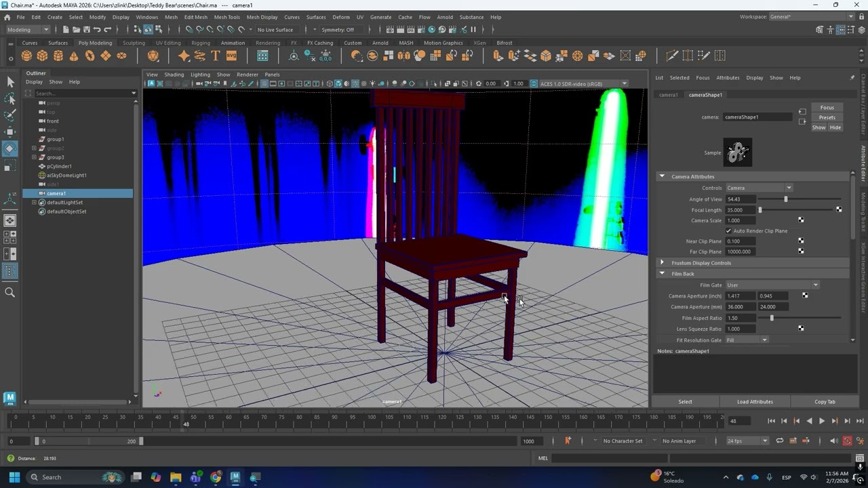Image resolution: width=868 pixels, height=488 pixels.
Task: Toggle the loop playback icon
Action: (x=780, y=441)
